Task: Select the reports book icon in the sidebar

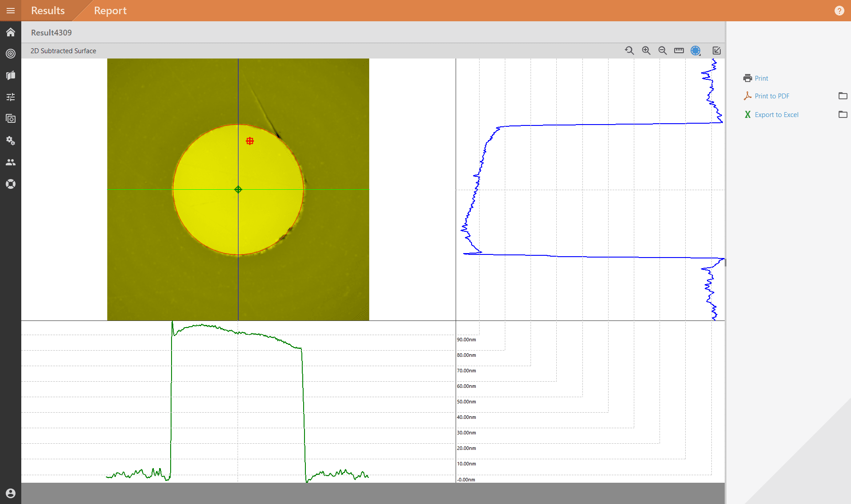Action: click(x=11, y=75)
